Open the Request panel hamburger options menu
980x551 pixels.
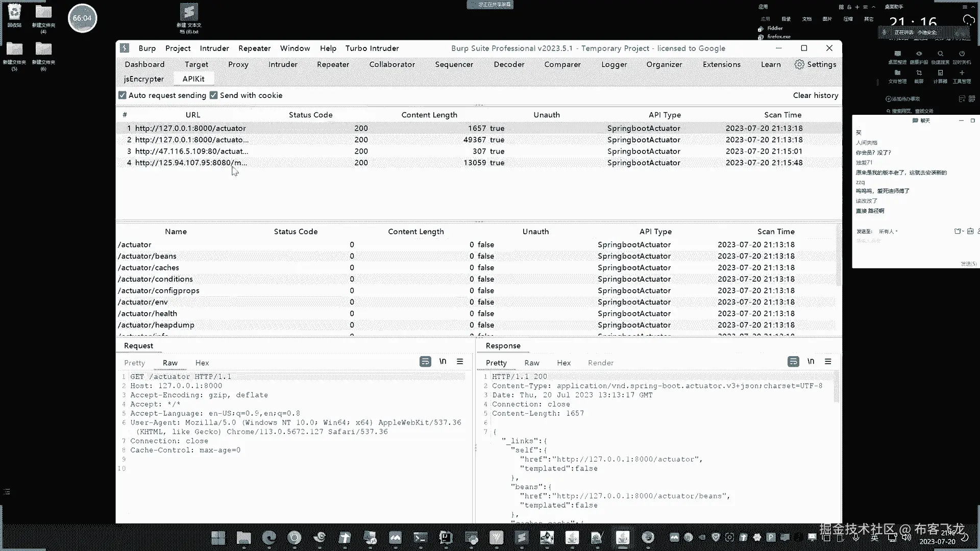coord(460,361)
